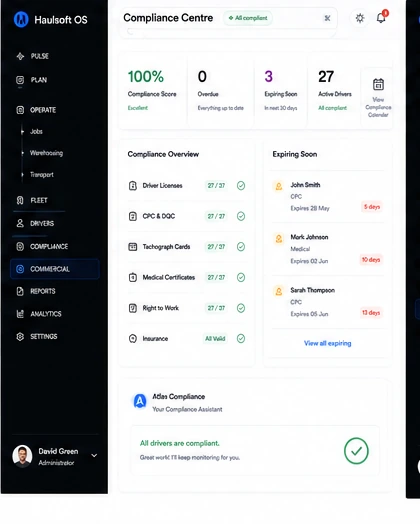Click the Analytics chart icon
This screenshot has height=524, width=420.
tap(20, 314)
